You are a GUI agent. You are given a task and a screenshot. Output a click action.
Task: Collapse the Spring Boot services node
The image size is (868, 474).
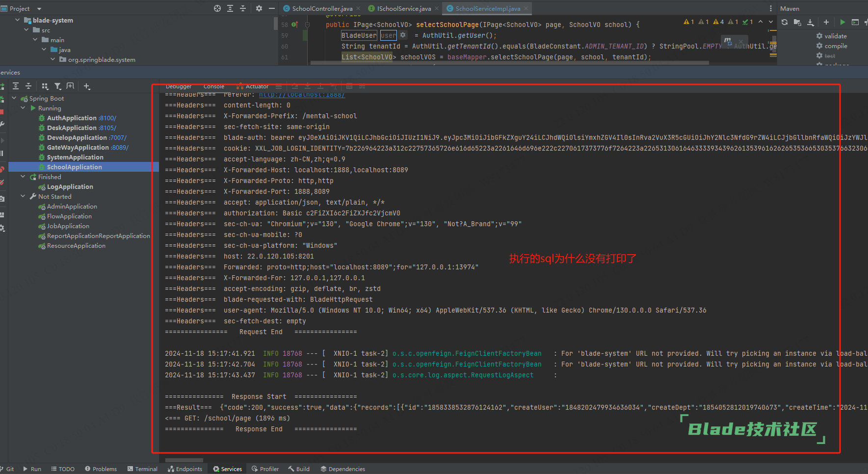coord(14,98)
